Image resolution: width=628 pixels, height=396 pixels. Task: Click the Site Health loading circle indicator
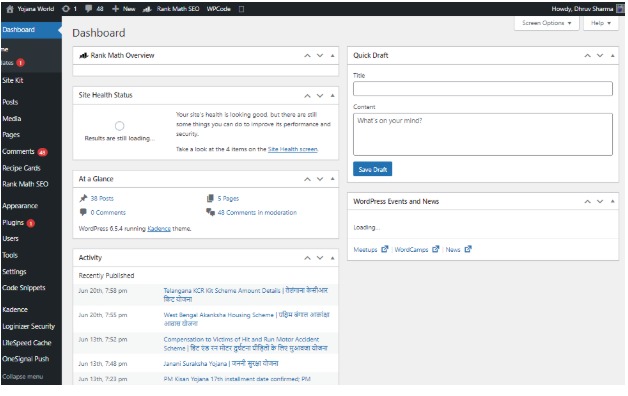[119, 126]
